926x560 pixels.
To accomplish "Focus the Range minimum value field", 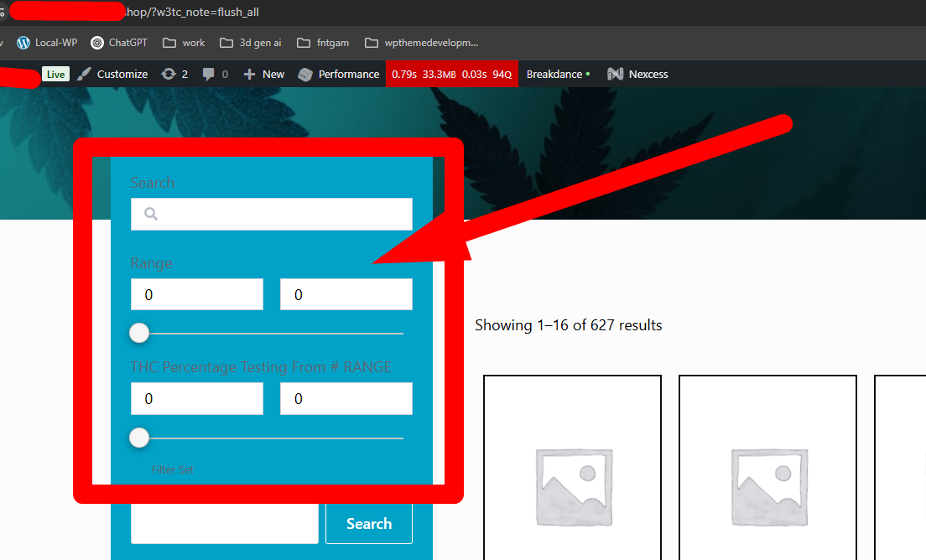I will tap(196, 294).
